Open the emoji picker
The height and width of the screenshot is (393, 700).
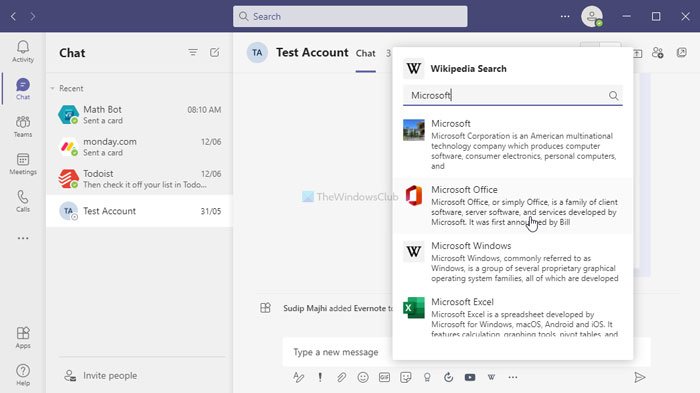coord(363,377)
